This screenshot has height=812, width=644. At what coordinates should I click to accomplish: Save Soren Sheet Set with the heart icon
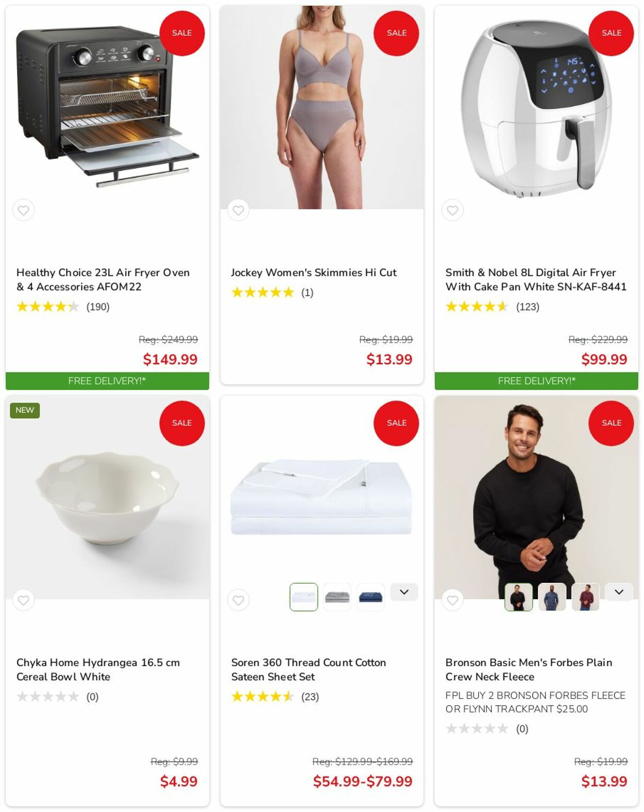click(238, 600)
